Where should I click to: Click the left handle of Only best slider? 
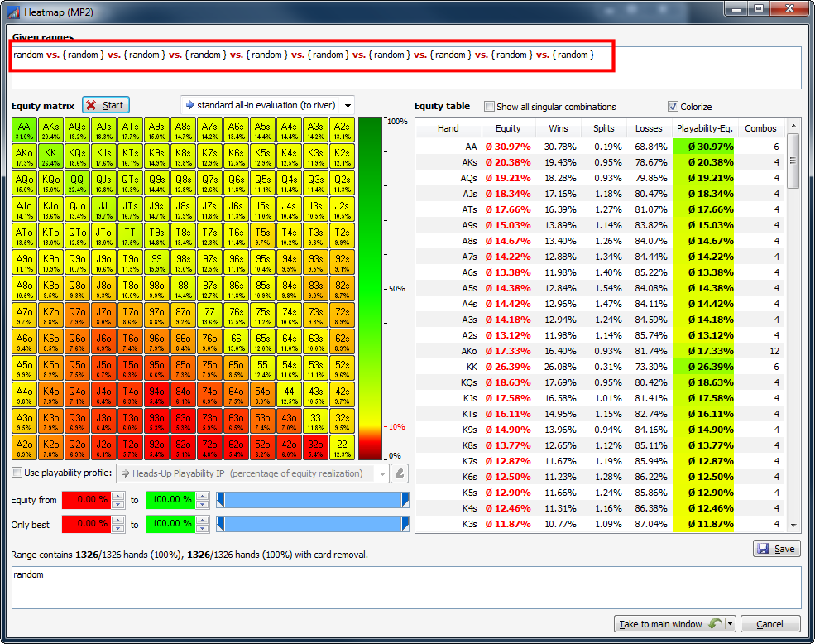point(220,524)
